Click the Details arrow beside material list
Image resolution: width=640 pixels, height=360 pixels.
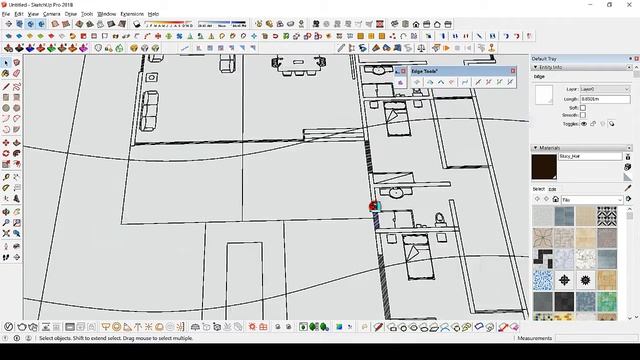629,199
